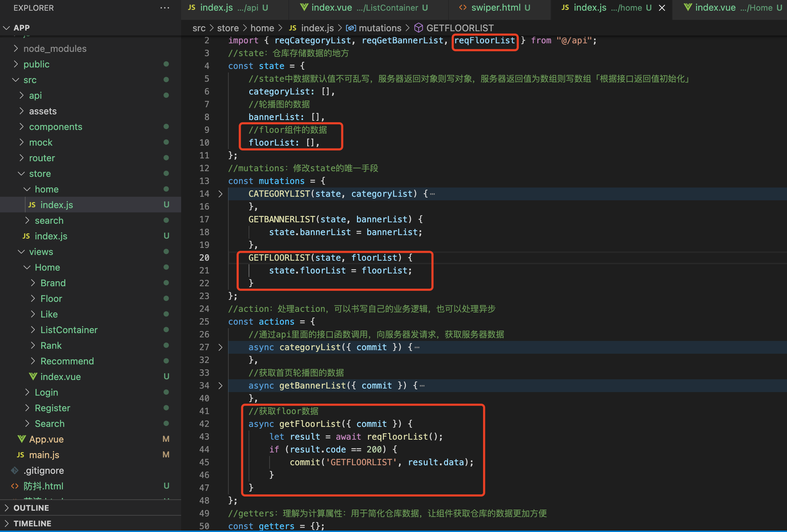Unfold the getBannerList block on line 34
The width and height of the screenshot is (787, 532).
click(x=220, y=386)
